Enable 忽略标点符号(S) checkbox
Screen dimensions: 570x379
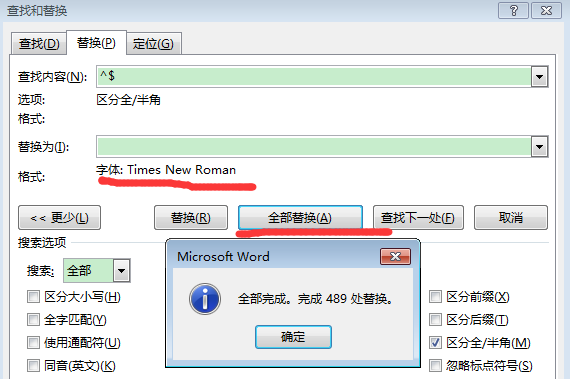click(x=435, y=366)
